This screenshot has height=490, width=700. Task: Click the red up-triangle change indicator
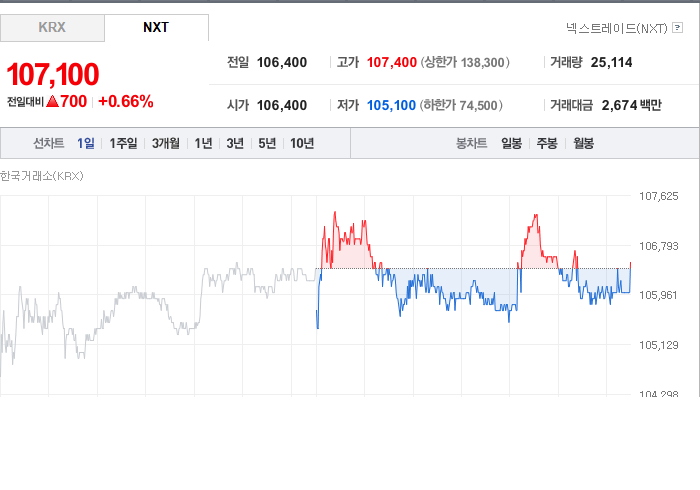53,101
